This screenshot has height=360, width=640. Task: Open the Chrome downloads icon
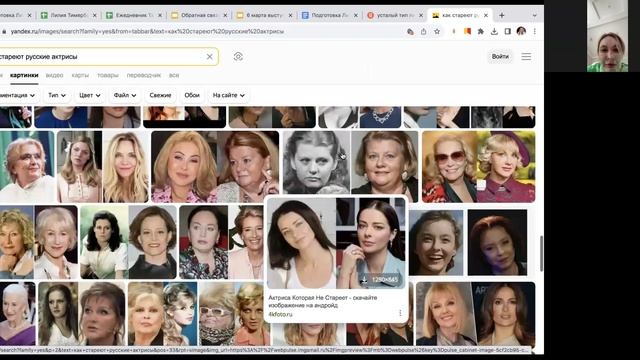tap(494, 31)
